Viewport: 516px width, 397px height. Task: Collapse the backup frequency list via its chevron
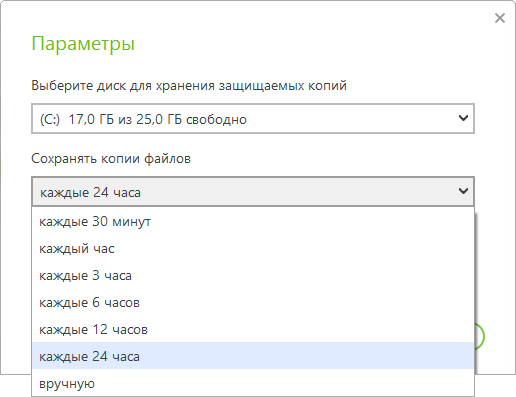(x=463, y=191)
